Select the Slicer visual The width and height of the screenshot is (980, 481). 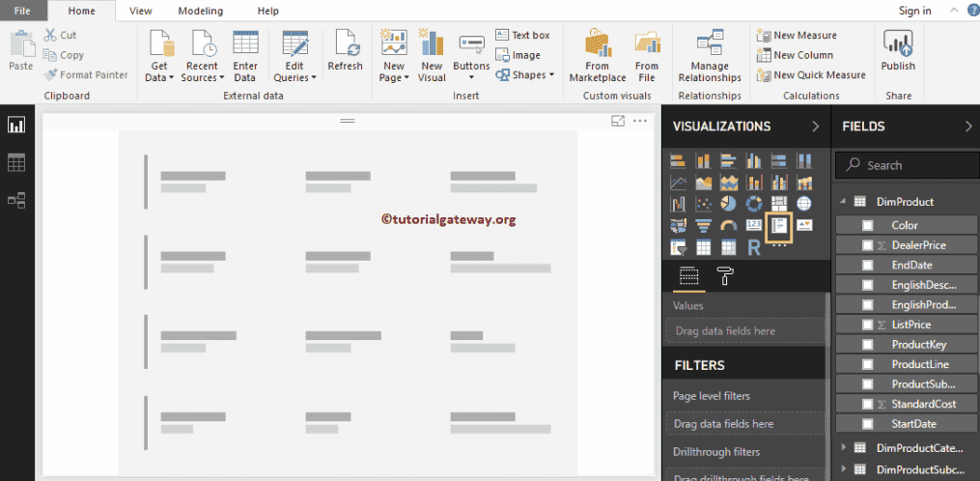tap(678, 247)
